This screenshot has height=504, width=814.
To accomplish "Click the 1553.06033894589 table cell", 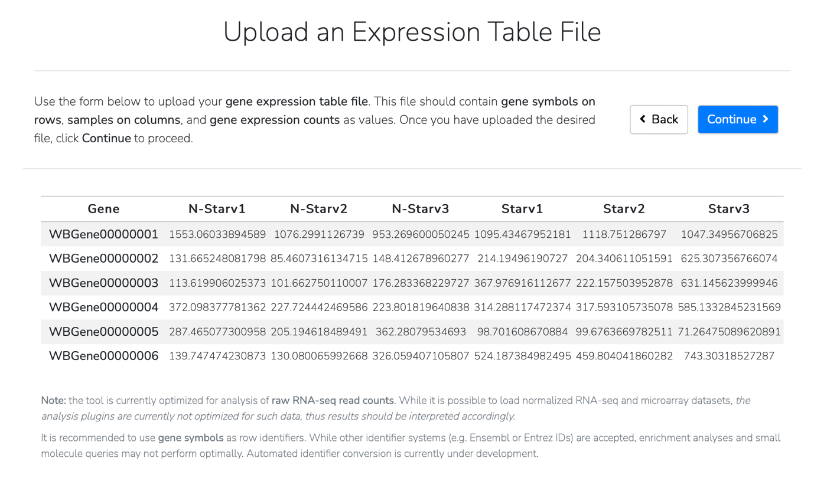I will point(217,235).
